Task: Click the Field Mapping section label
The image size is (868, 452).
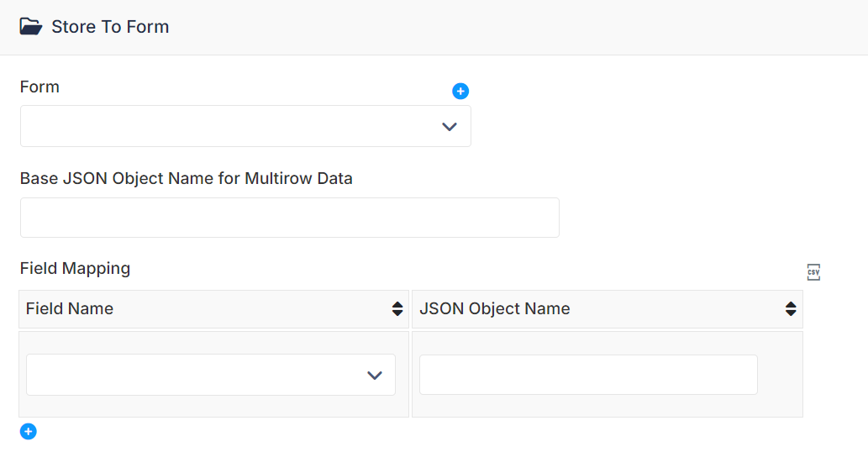Action: [76, 268]
